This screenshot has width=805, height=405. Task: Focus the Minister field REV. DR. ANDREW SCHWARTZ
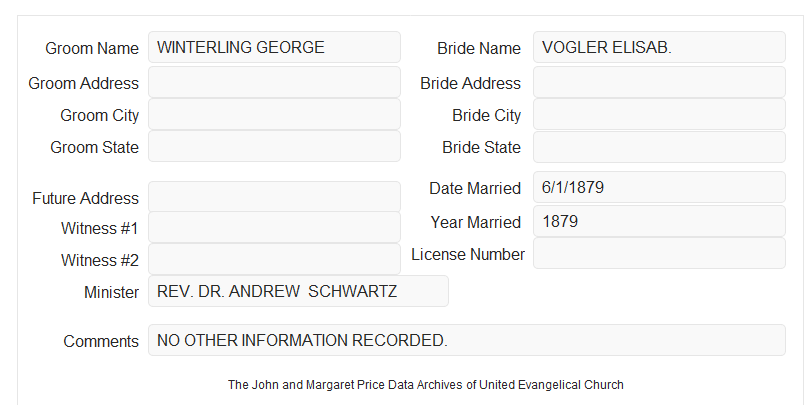pyautogui.click(x=298, y=291)
